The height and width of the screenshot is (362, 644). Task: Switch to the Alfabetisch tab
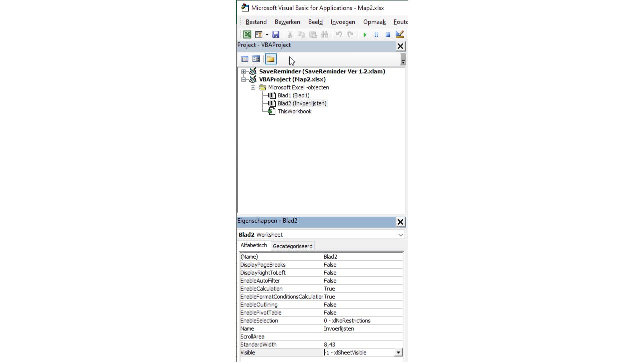click(x=254, y=246)
